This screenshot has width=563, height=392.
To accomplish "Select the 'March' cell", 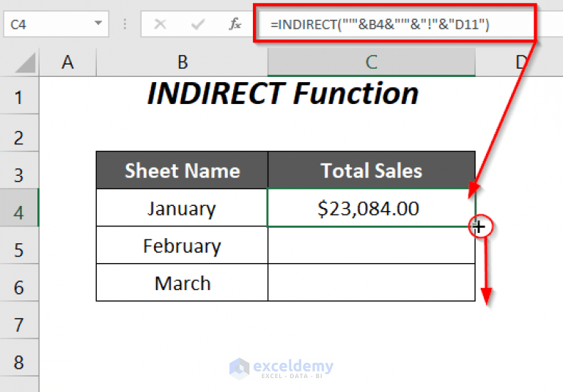I will [182, 283].
